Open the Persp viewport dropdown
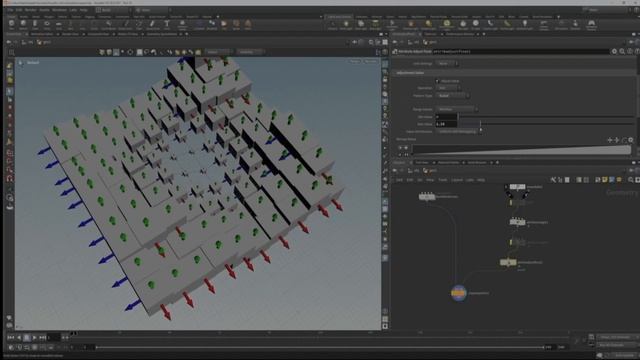Image resolution: width=640 pixels, height=360 pixels. tap(355, 61)
